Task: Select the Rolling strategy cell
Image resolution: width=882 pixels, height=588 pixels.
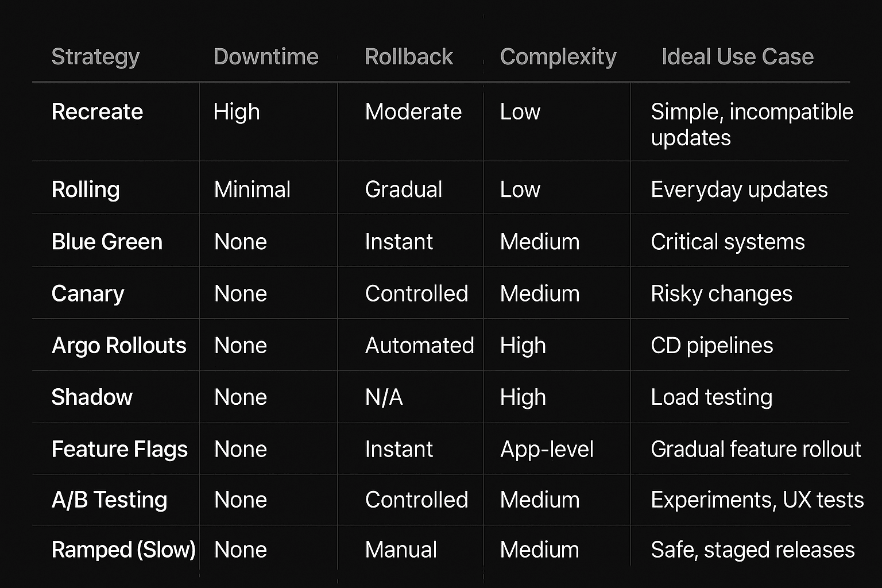Action: [x=86, y=189]
